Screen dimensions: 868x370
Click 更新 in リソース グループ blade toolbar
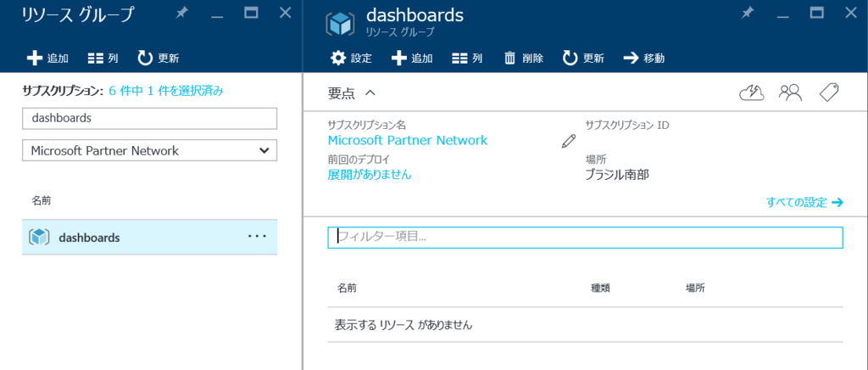(x=159, y=59)
